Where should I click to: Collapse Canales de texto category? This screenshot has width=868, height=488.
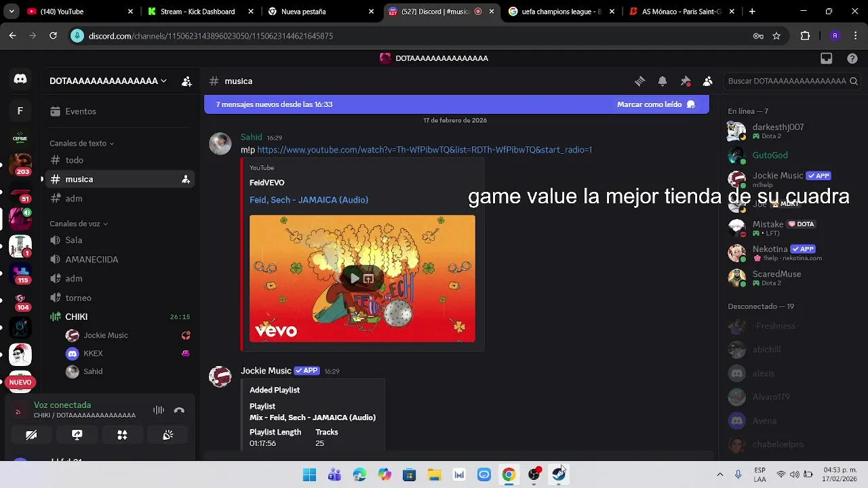[81, 144]
